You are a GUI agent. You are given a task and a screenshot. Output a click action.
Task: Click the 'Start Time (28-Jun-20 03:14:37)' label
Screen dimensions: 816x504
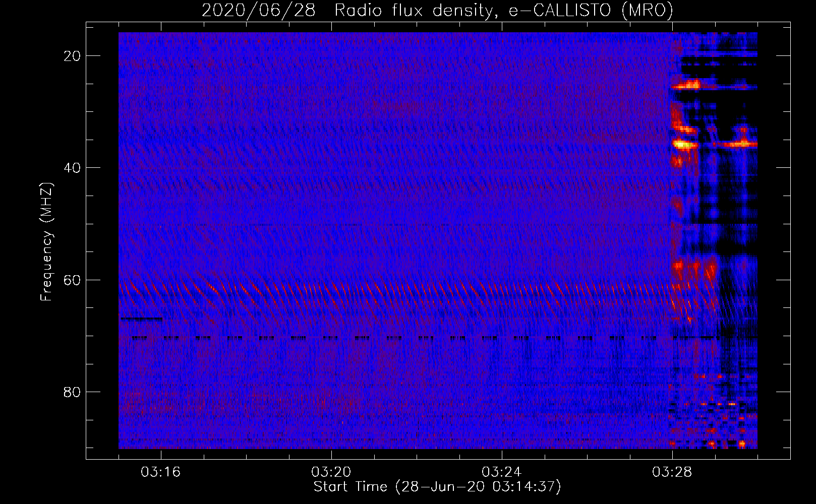click(437, 487)
